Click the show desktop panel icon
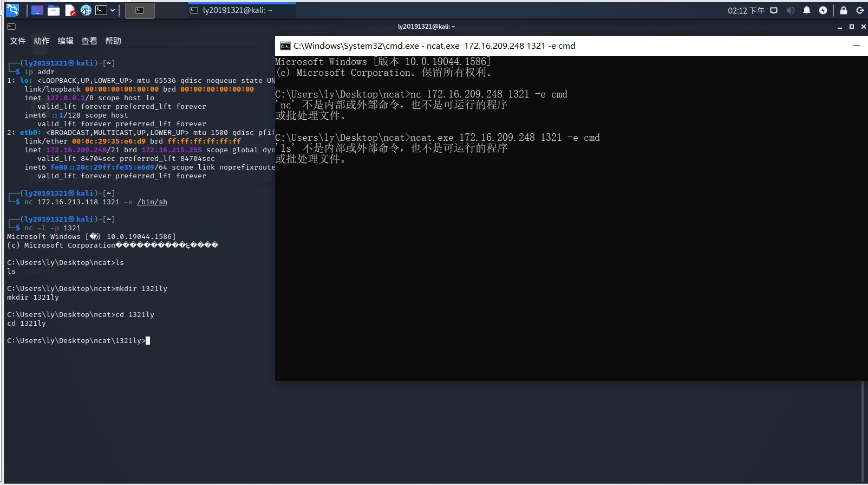 coord(37,10)
